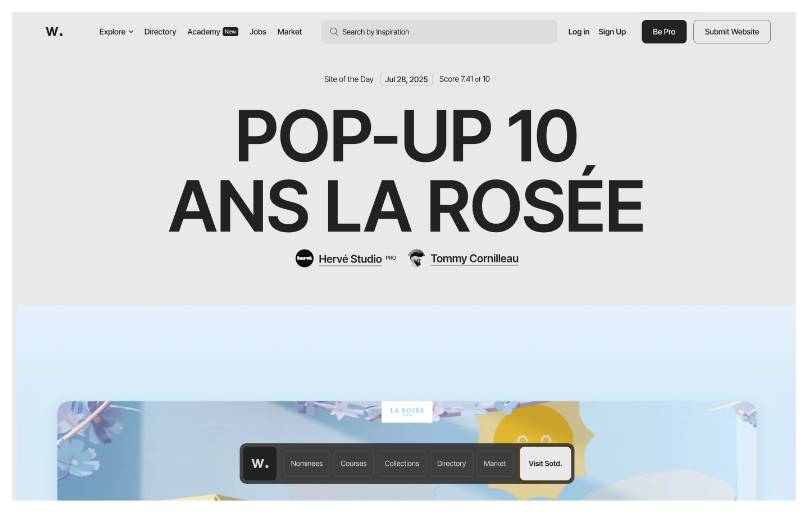Screen dimensions: 808x513
Task: Open the Market link in top navigation
Action: [x=290, y=32]
